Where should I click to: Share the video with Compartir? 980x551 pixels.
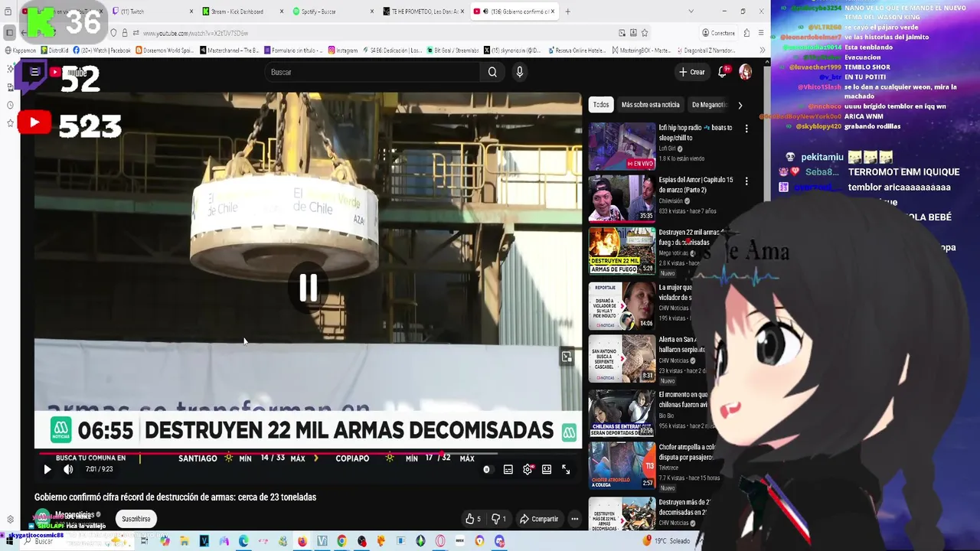point(539,519)
